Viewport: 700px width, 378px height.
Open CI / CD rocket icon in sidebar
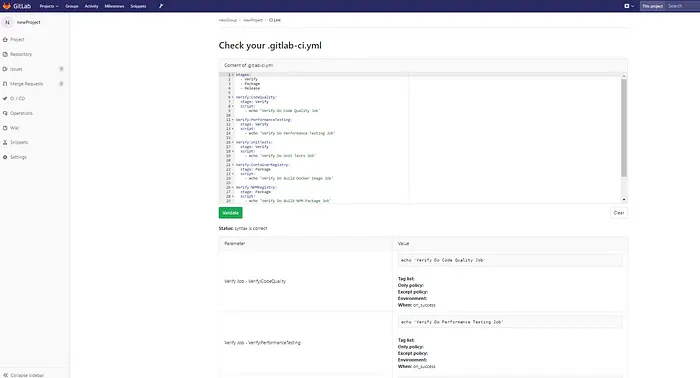pos(5,98)
